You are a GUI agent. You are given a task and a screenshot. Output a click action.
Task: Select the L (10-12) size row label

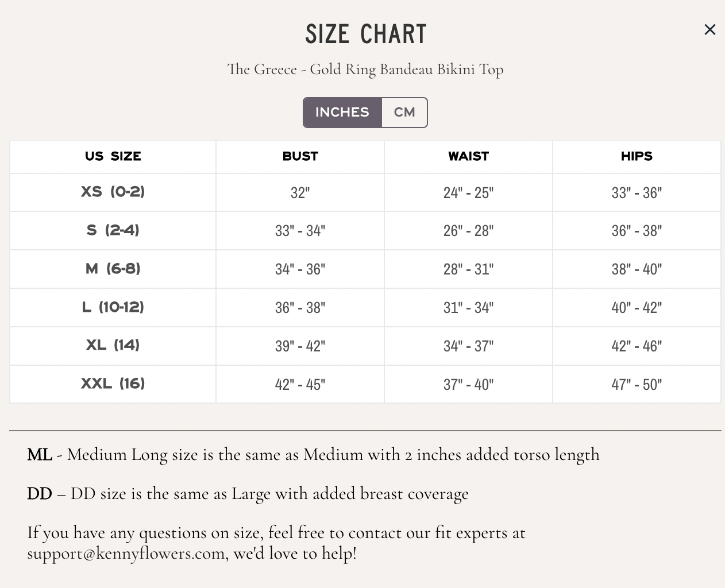113,307
